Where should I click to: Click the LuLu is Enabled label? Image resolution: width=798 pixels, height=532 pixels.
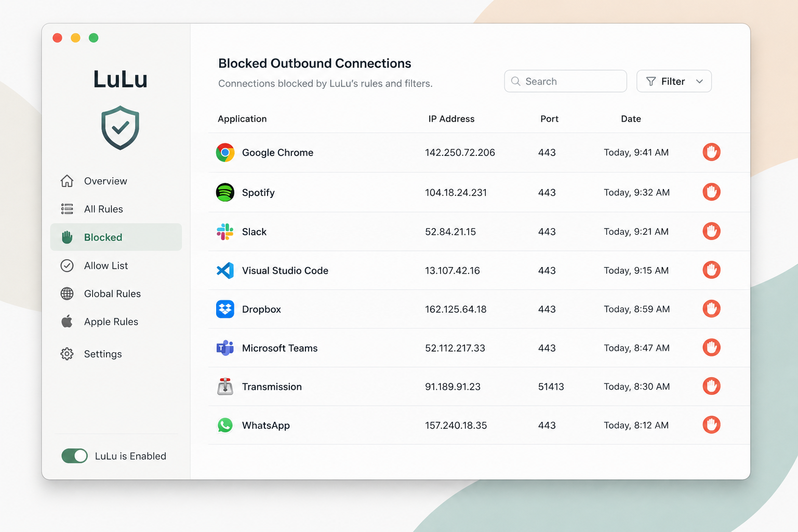click(130, 456)
